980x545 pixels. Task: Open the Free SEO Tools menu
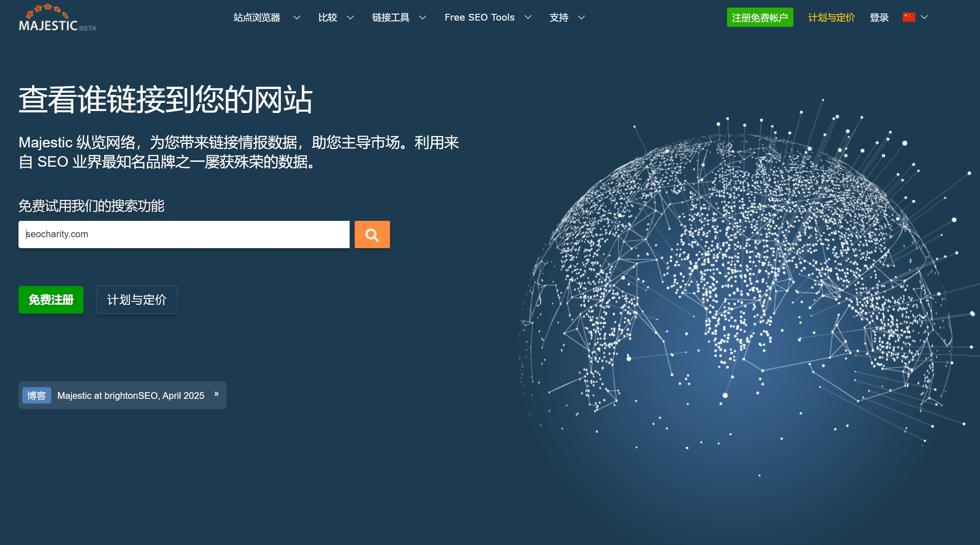479,18
